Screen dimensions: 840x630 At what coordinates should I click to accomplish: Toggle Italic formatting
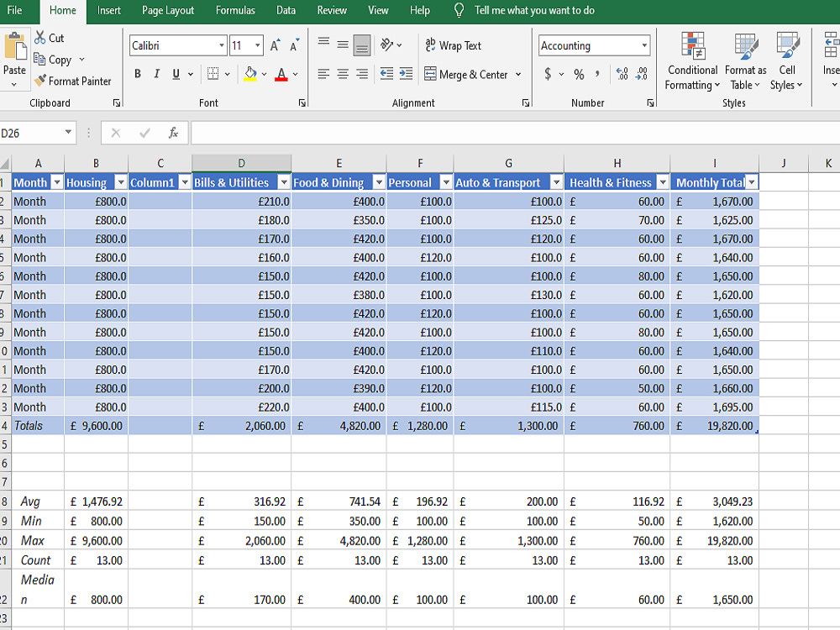coord(157,74)
